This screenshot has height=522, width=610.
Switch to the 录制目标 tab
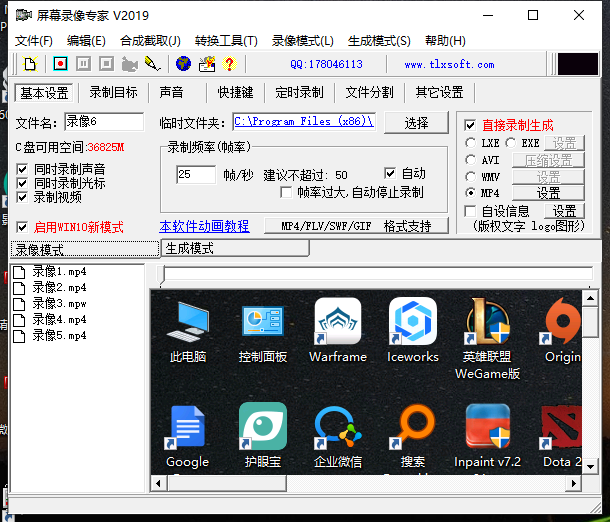[114, 93]
